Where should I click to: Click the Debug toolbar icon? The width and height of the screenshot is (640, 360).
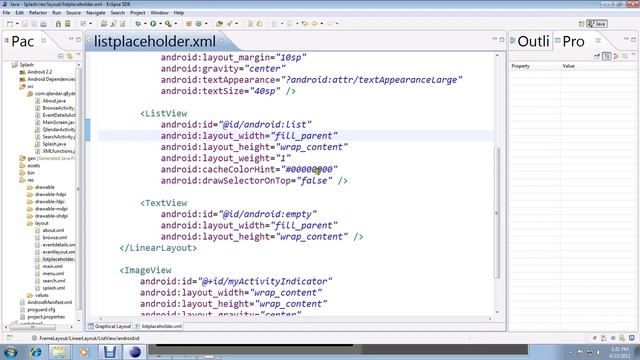click(x=138, y=24)
